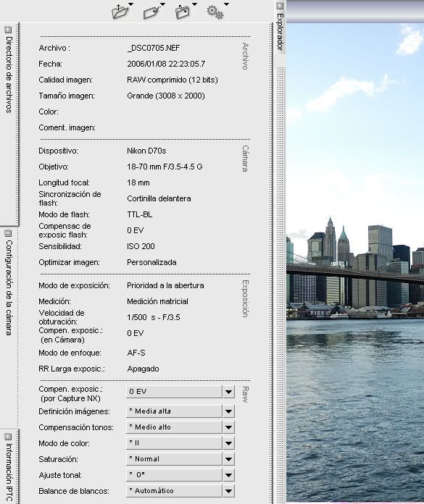Click the batch gears icon
424x504 pixels.
pyautogui.click(x=215, y=12)
